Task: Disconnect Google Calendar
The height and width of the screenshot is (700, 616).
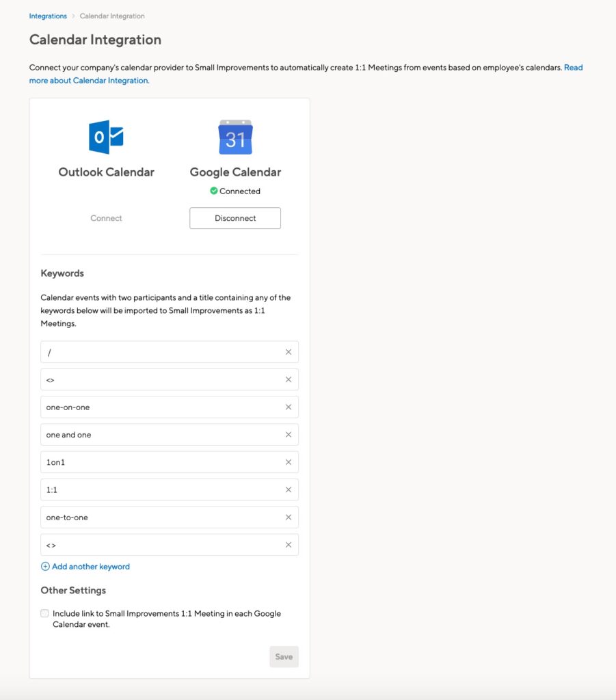Action: tap(235, 218)
